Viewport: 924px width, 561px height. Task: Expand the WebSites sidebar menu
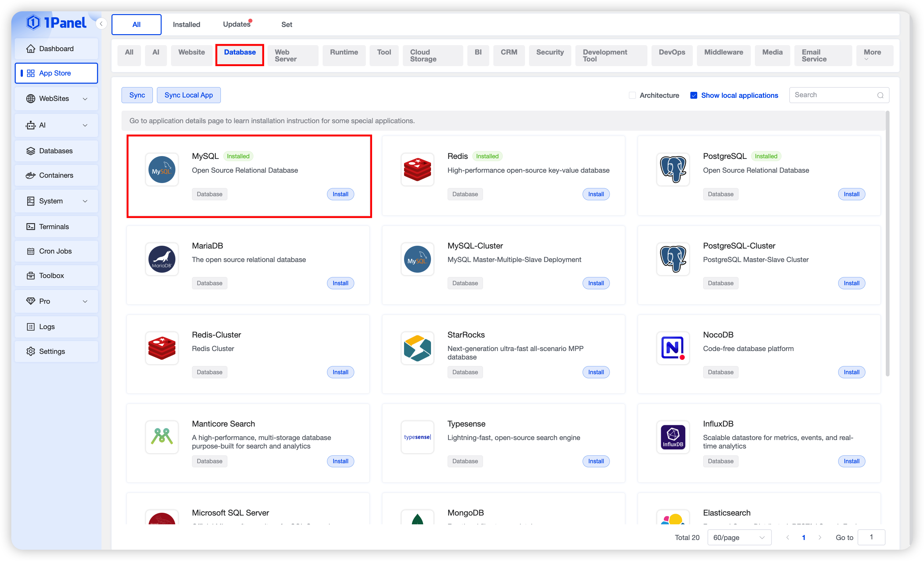tap(56, 98)
